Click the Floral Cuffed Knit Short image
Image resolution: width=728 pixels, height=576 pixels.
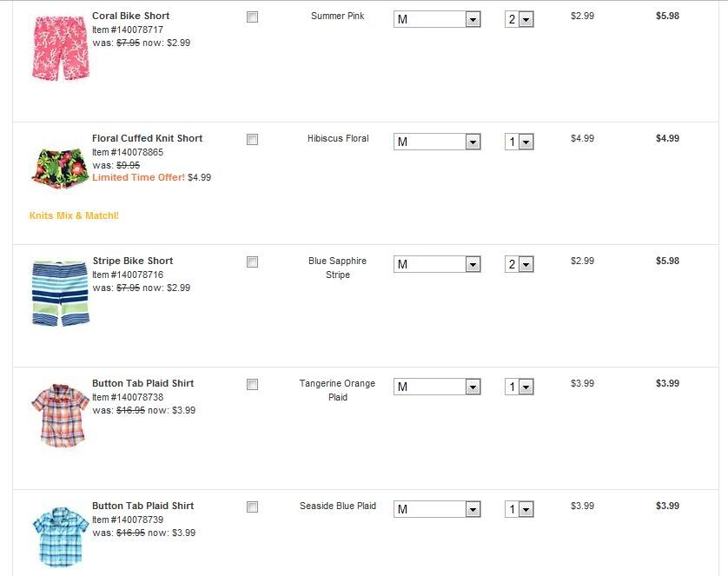(59, 168)
